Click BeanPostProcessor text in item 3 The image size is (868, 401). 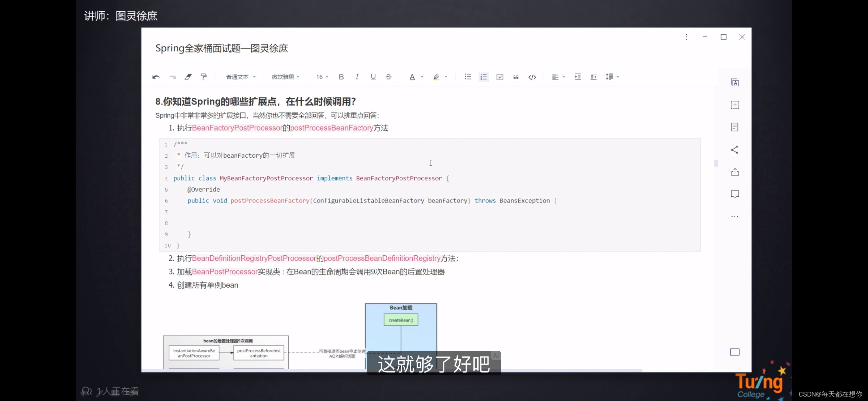(225, 272)
